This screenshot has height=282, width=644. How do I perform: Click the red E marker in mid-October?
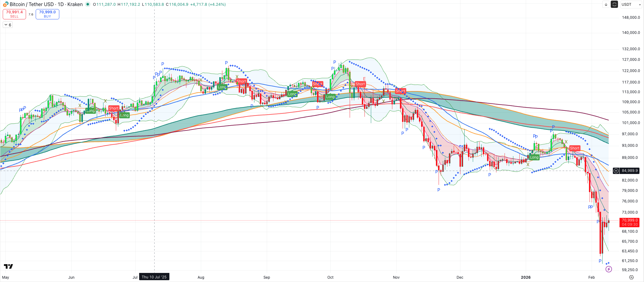(x=364, y=79)
